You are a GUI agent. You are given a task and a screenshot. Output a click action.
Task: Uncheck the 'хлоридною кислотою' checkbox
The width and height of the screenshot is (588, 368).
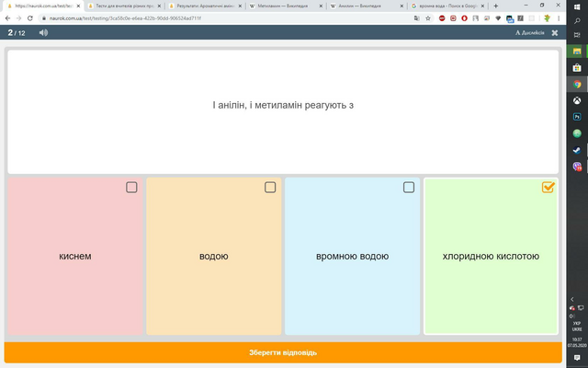pyautogui.click(x=548, y=187)
